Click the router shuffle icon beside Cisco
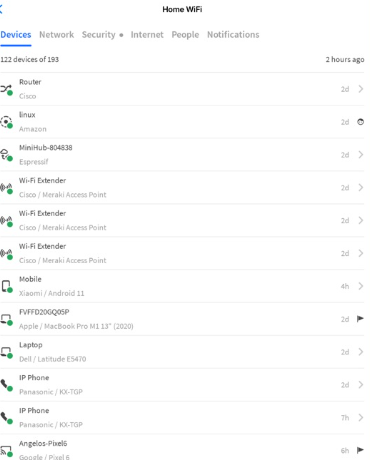Viewport: 370px width, 461px height. (x=6, y=89)
